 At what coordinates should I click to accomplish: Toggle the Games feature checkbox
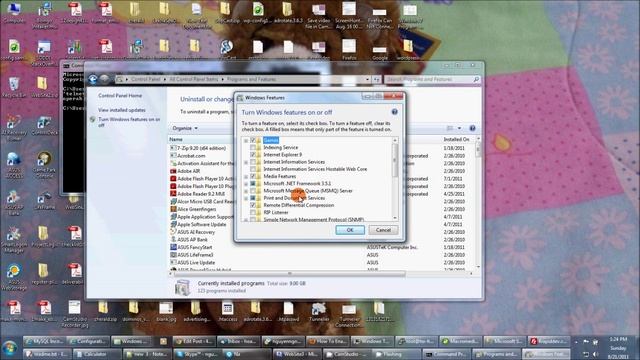point(253,140)
